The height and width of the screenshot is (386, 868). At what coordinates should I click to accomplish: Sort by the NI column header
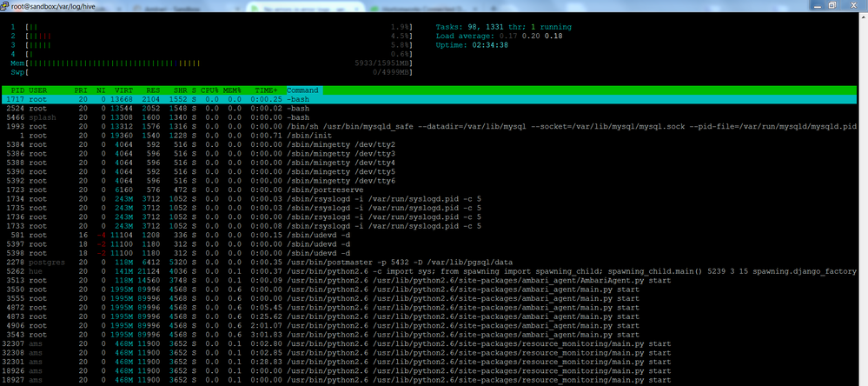[x=101, y=90]
